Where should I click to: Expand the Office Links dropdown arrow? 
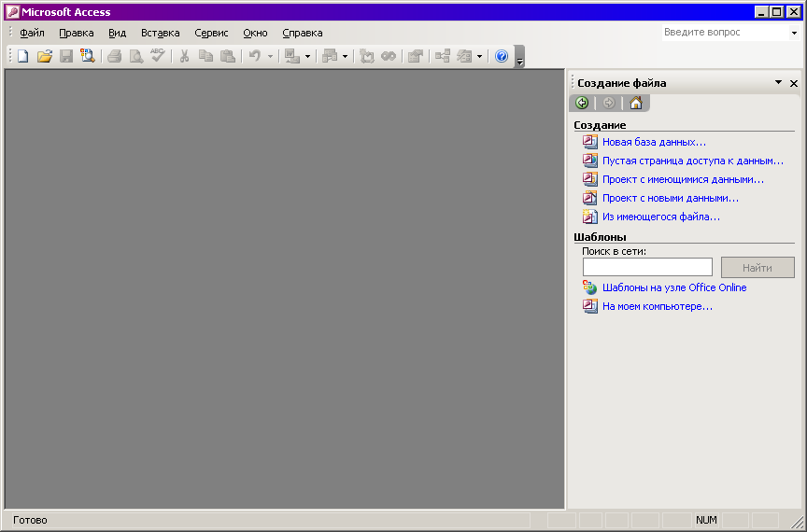tap(308, 56)
